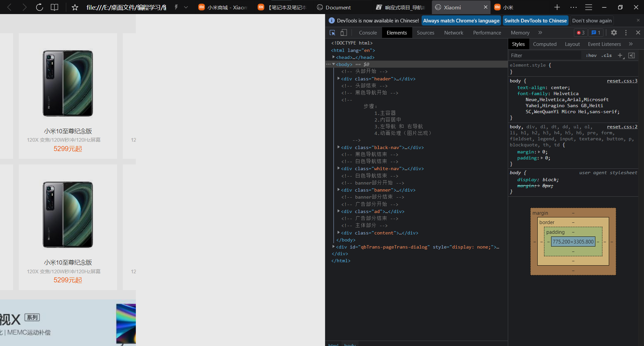Bookmark page with the star icon

tap(75, 7)
